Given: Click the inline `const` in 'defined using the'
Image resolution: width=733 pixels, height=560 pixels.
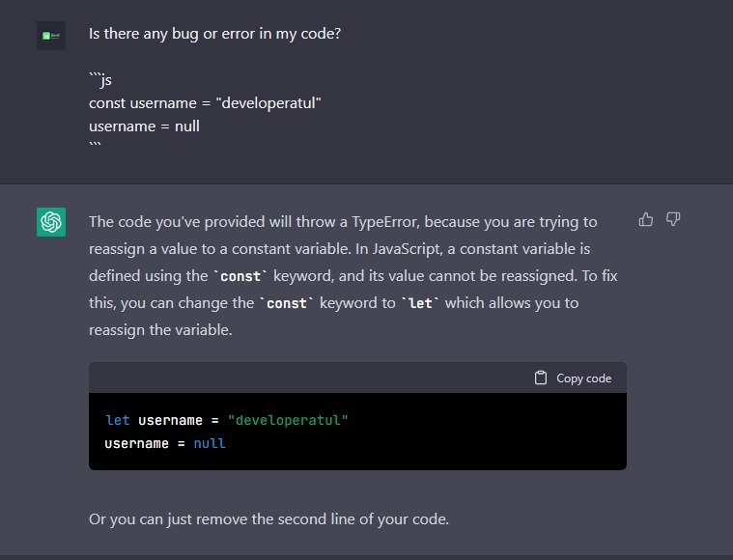Looking at the screenshot, I should (240, 276).
